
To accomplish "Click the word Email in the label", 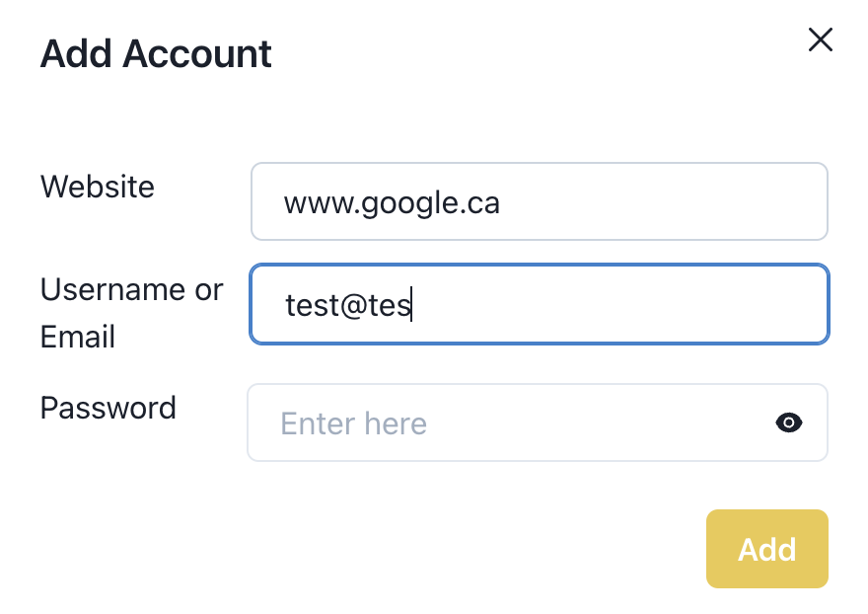I will click(x=78, y=337).
